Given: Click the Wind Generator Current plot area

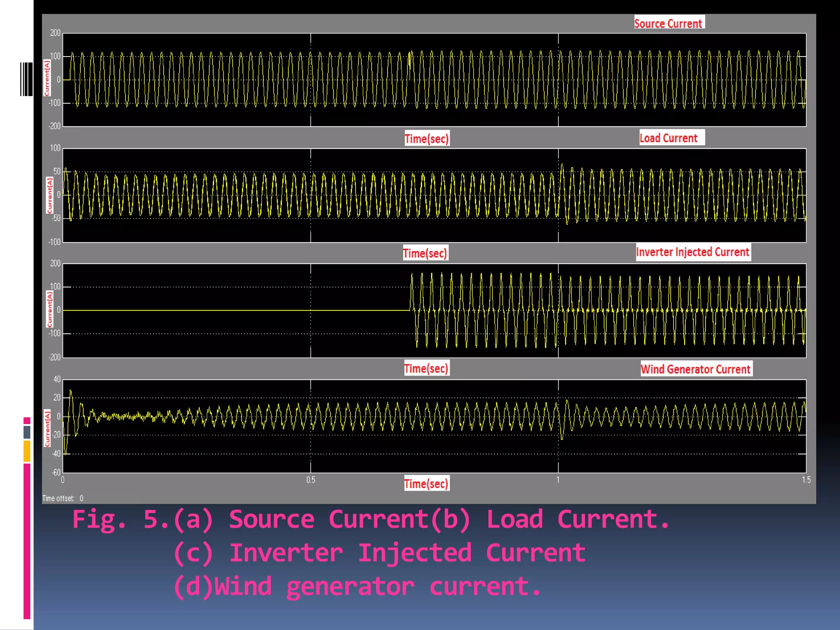Looking at the screenshot, I should 434,426.
